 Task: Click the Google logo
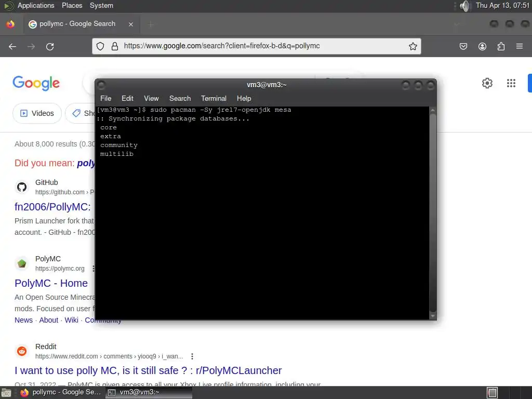(36, 83)
